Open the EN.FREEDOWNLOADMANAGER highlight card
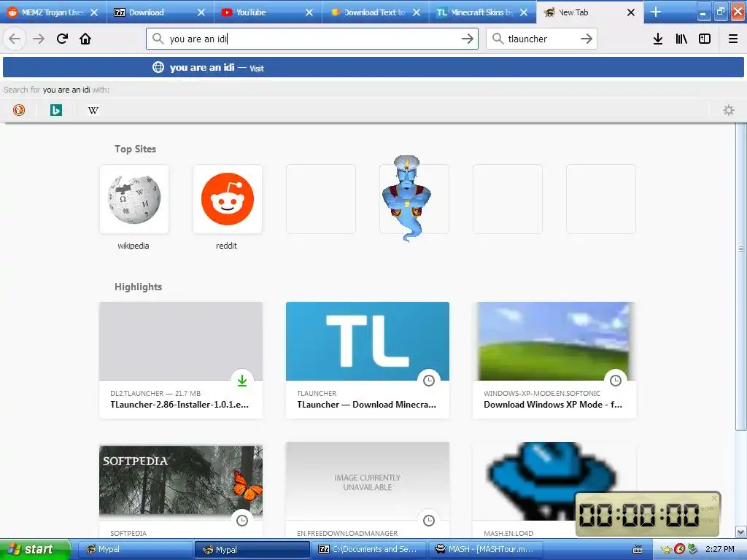Image resolution: width=747 pixels, height=560 pixels. 368,491
